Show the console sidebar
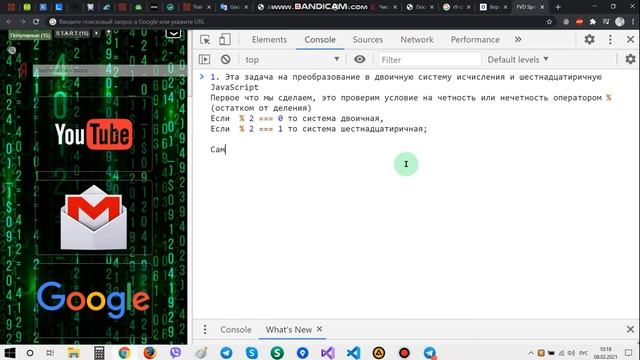Viewport: 640px width, 360px height. pos(204,60)
